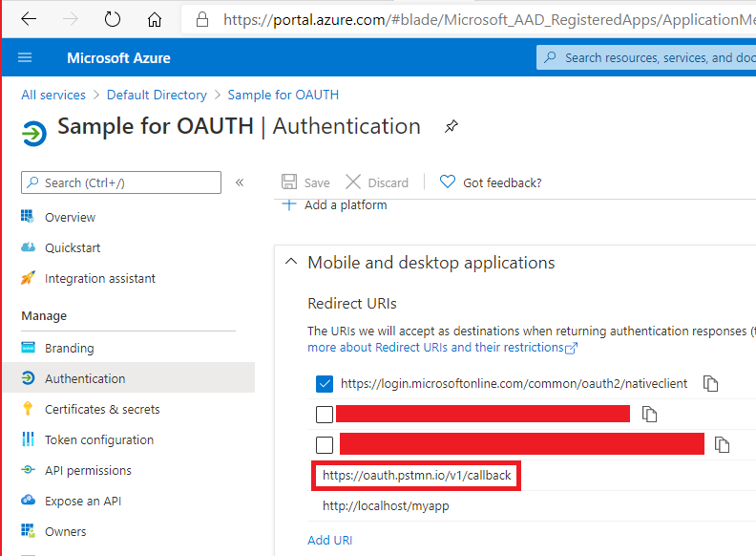Click the Save toolbar button
Viewport: 756px width, 556px height.
pyautogui.click(x=305, y=182)
